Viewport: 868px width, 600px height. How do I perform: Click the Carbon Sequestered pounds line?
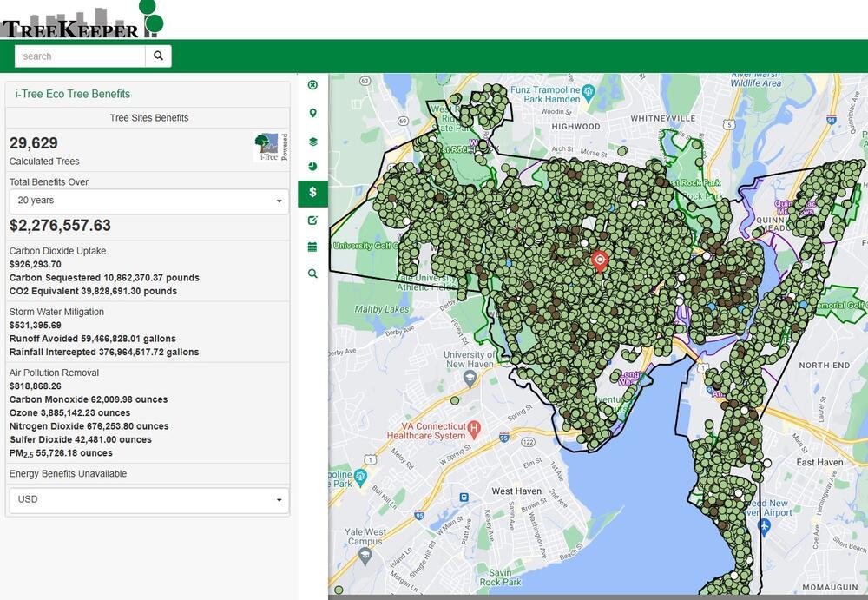click(x=104, y=278)
